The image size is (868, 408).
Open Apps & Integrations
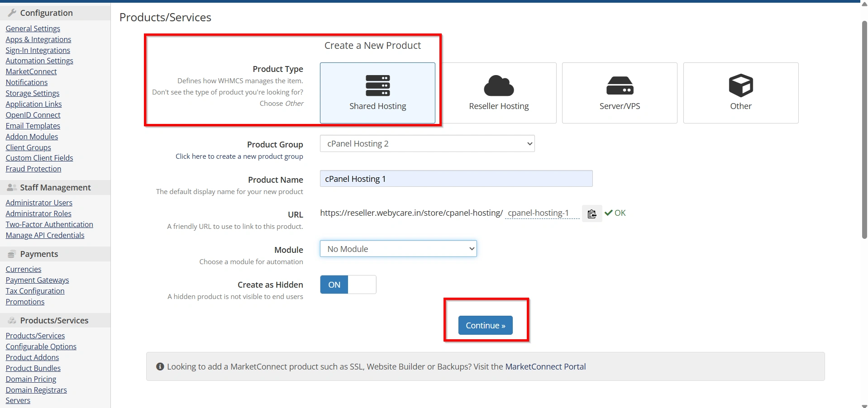[38, 39]
